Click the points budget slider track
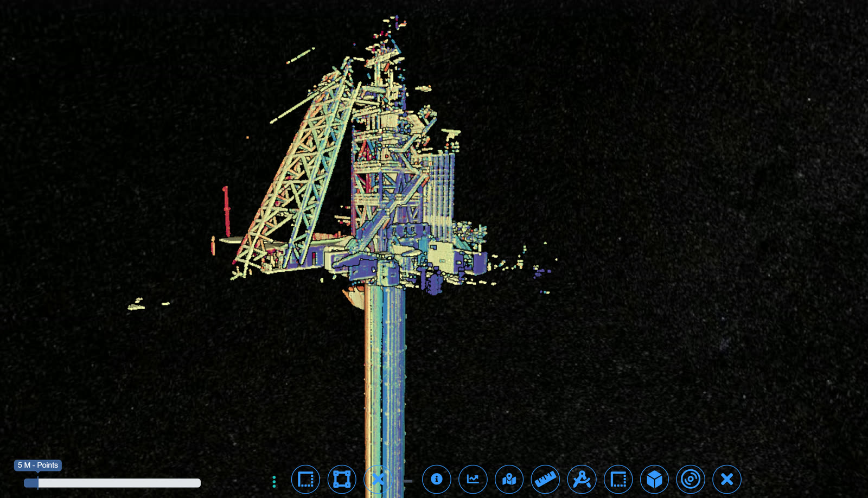Image resolution: width=868 pixels, height=498 pixels. point(112,483)
